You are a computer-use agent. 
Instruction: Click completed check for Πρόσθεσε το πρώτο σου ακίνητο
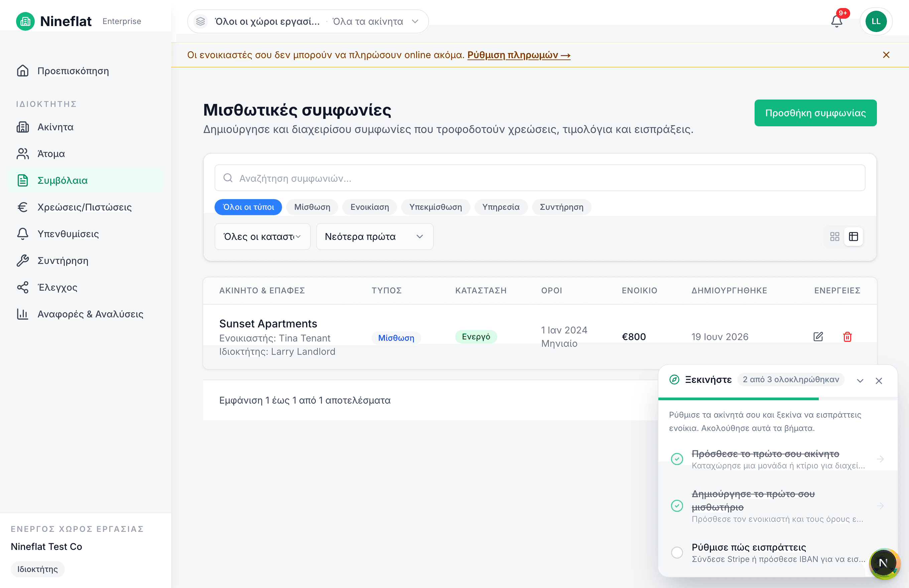(677, 459)
